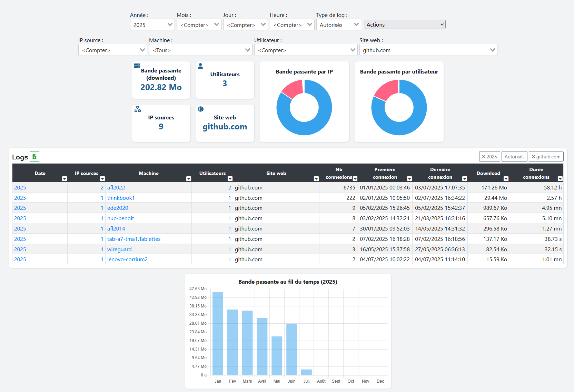Open the Type de log dropdown
The height and width of the screenshot is (392, 574).
pos(339,25)
